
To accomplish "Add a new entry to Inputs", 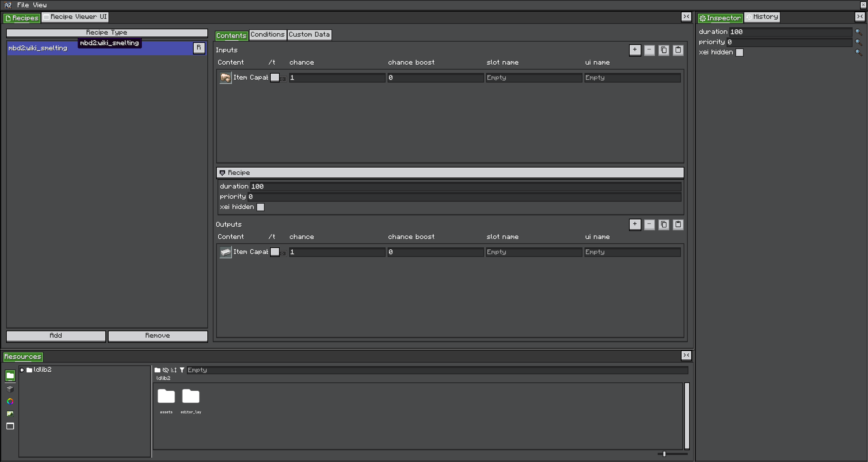I will pyautogui.click(x=635, y=50).
